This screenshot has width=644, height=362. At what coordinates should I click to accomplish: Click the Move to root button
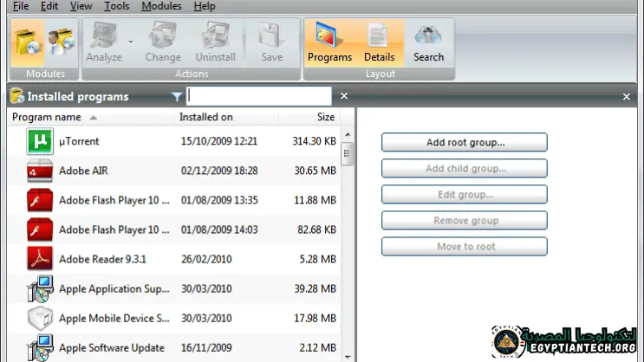point(465,247)
